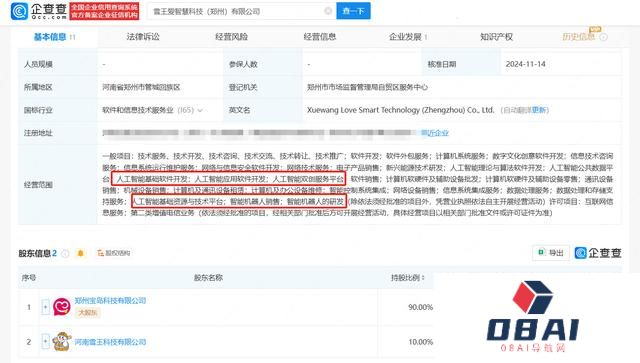Click the 序号 column header
This screenshot has height=363, width=640.
[x=29, y=278]
